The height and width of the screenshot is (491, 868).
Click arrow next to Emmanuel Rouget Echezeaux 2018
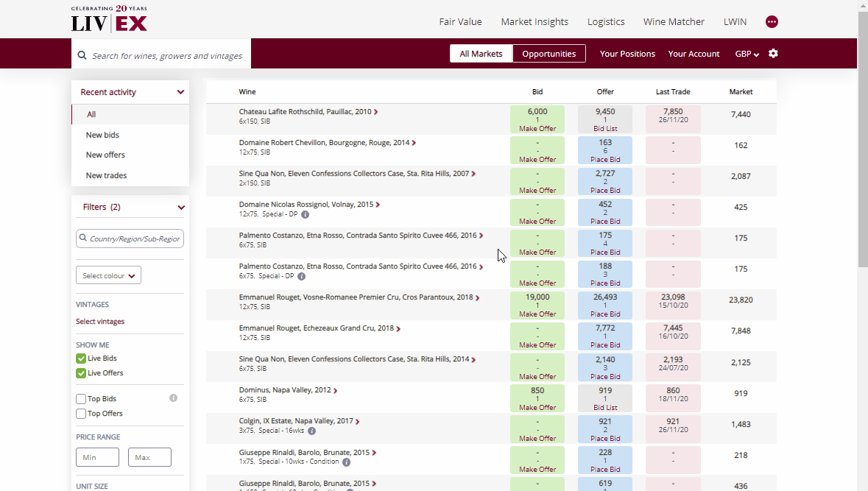398,328
